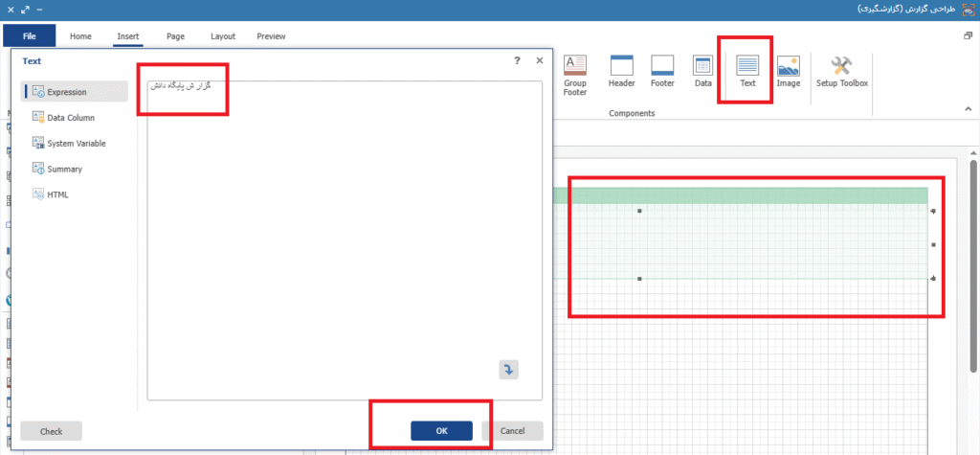Insert an Image component

point(789,71)
